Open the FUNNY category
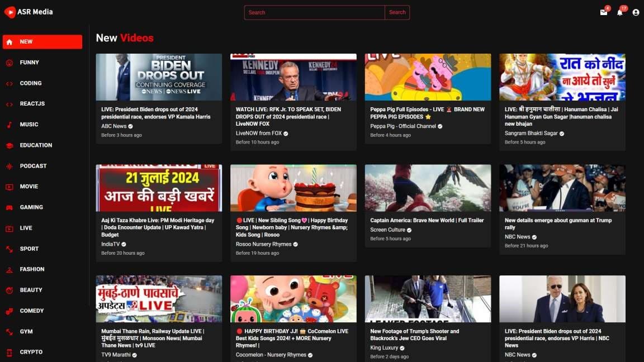The height and width of the screenshot is (362, 644). [x=29, y=63]
